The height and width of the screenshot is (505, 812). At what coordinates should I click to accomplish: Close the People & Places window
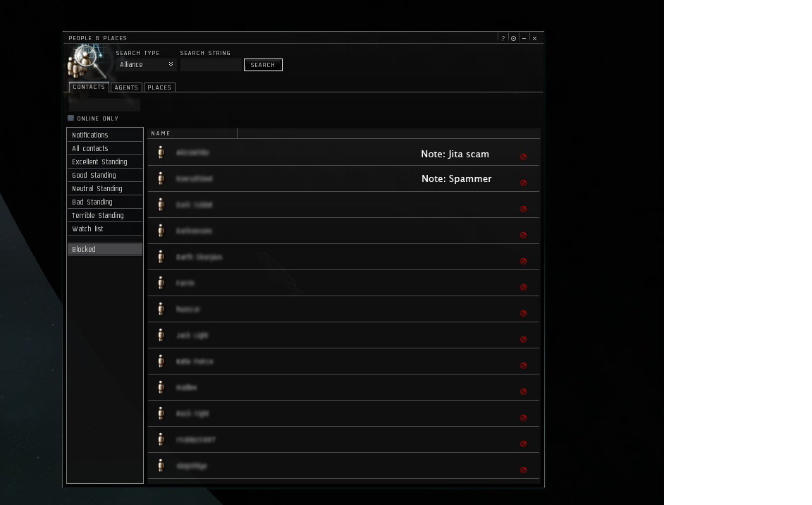pyautogui.click(x=534, y=38)
